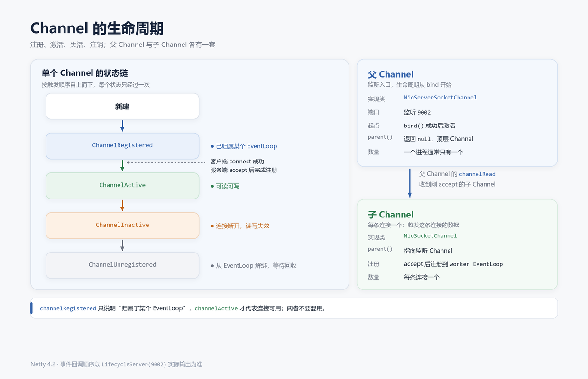
Task: Click text "父 Channel 的 channelRead"
Action: point(457,174)
